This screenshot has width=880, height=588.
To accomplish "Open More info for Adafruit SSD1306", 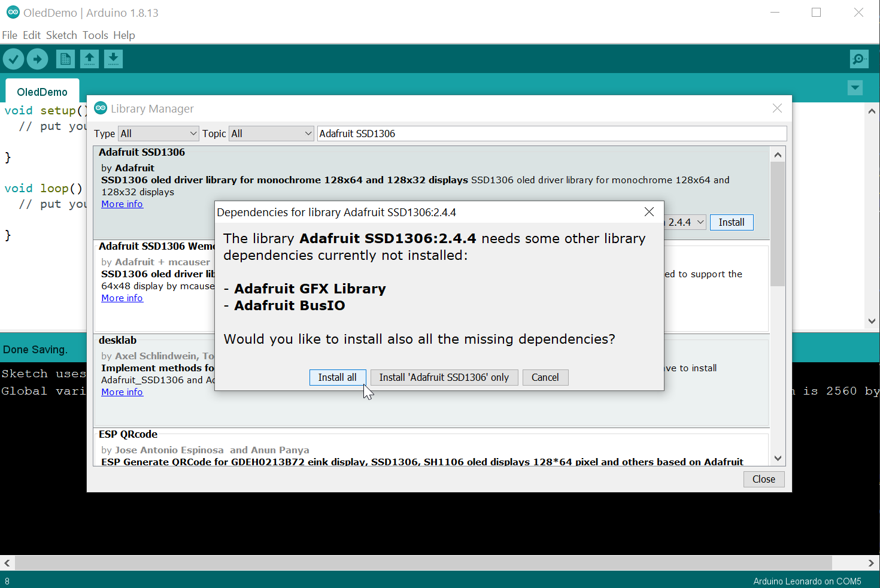I will pyautogui.click(x=122, y=204).
